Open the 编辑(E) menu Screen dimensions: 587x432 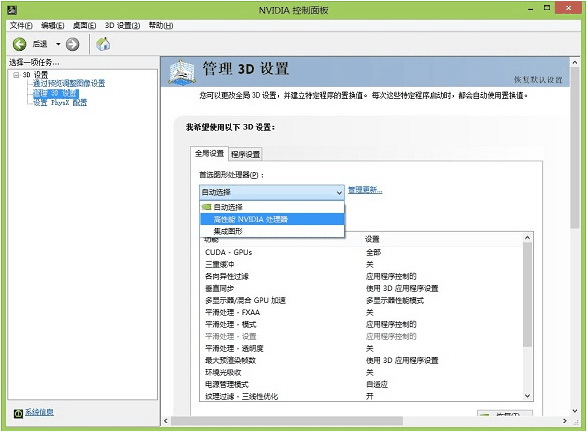click(x=52, y=25)
